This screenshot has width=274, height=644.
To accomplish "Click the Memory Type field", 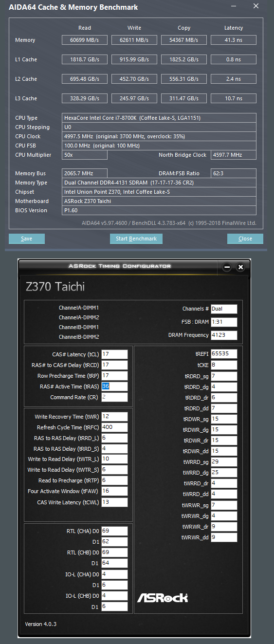I will click(x=159, y=183).
